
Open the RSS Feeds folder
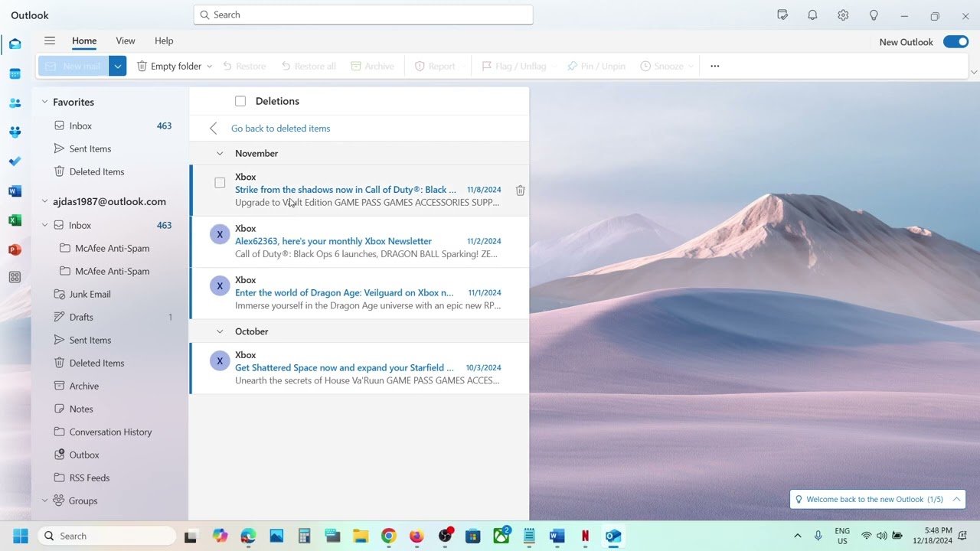[x=112, y=478]
